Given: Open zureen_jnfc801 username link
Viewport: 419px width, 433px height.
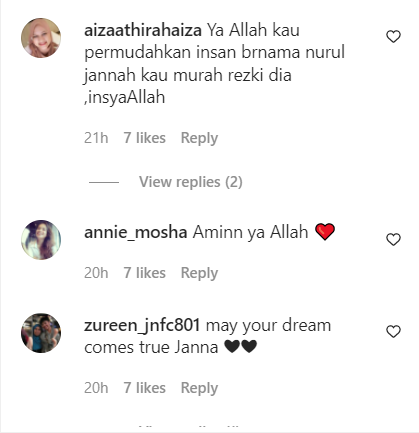Looking at the screenshot, I should (x=142, y=325).
